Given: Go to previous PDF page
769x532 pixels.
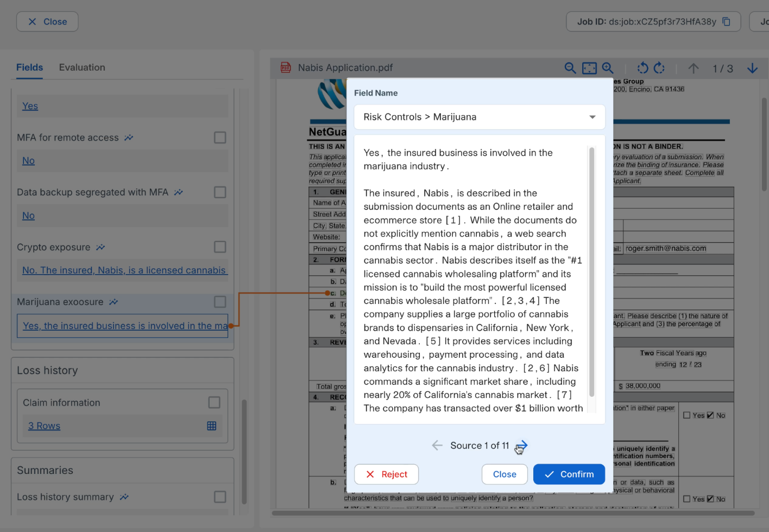Looking at the screenshot, I should coord(694,68).
